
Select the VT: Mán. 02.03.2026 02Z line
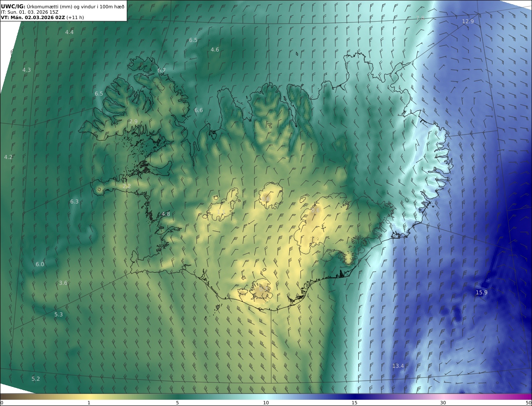pyautogui.click(x=32, y=17)
